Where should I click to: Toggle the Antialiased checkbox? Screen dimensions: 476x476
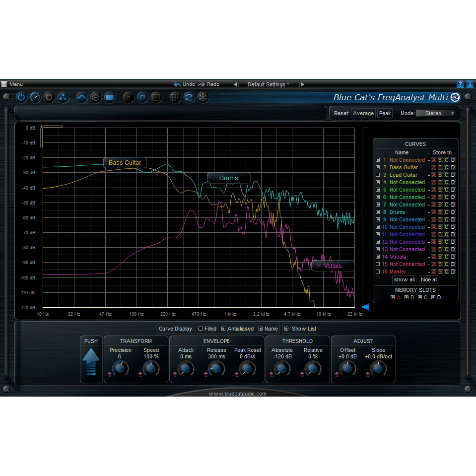click(223, 329)
